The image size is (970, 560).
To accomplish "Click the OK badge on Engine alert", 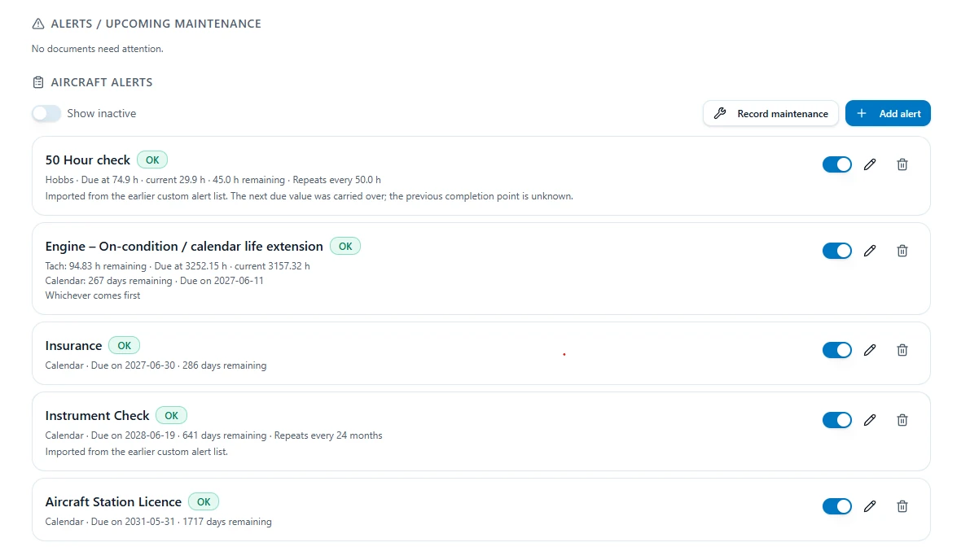I will [345, 246].
